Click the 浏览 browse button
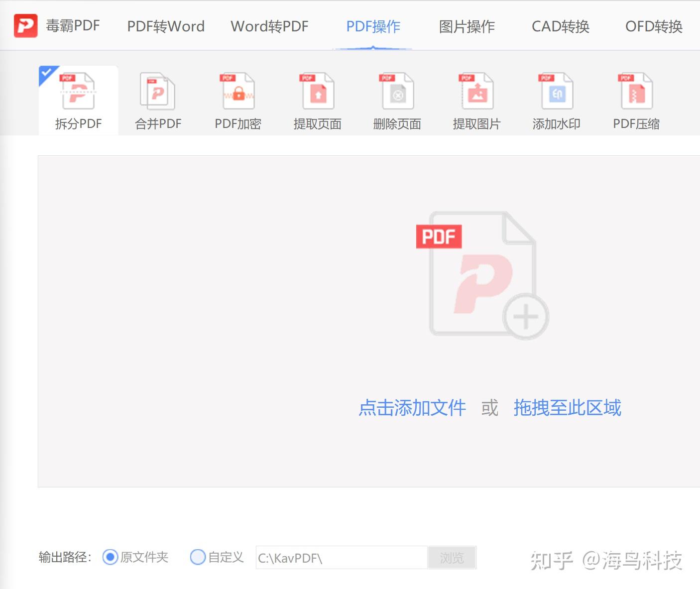 point(452,558)
